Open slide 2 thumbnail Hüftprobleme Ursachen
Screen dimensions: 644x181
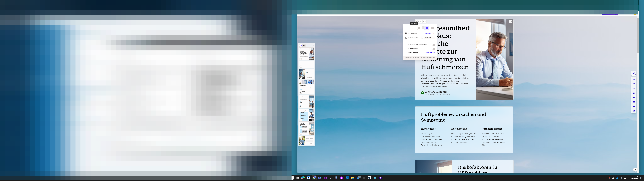point(307,64)
